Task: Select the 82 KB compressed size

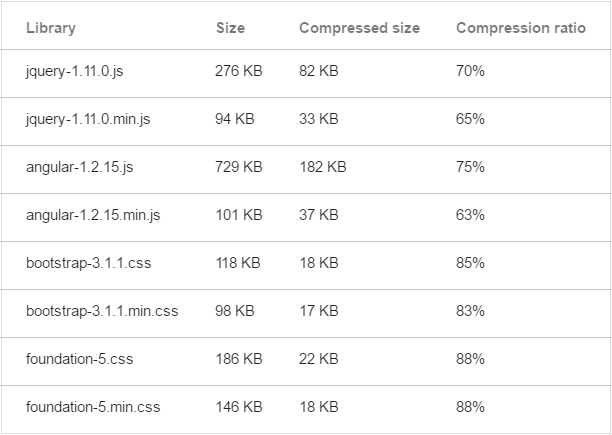Action: (318, 71)
